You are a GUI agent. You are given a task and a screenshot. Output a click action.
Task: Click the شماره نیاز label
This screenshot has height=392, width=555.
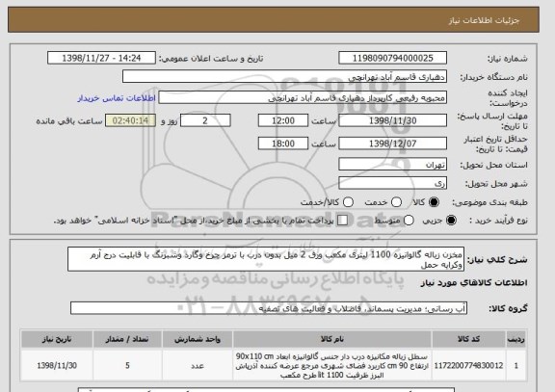(507, 59)
